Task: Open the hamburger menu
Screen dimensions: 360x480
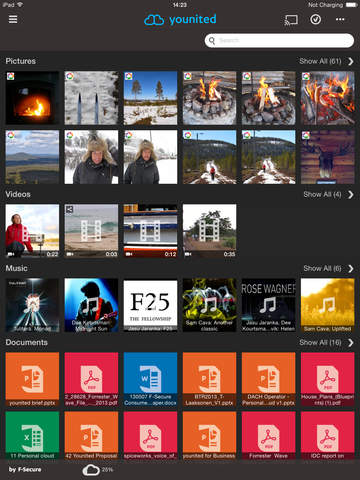Action: pyautogui.click(x=13, y=19)
